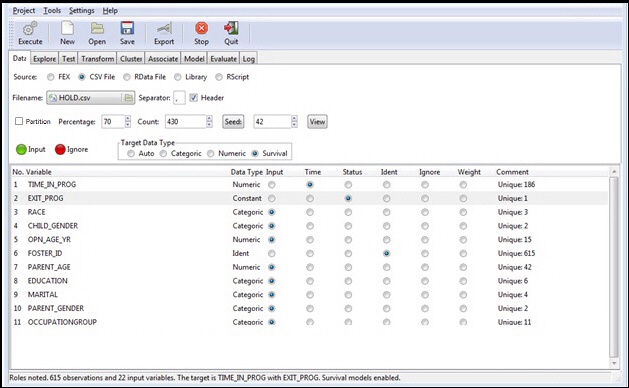The width and height of the screenshot is (629, 388).
Task: Set RACE role to Ignore
Action: pyautogui.click(x=424, y=212)
